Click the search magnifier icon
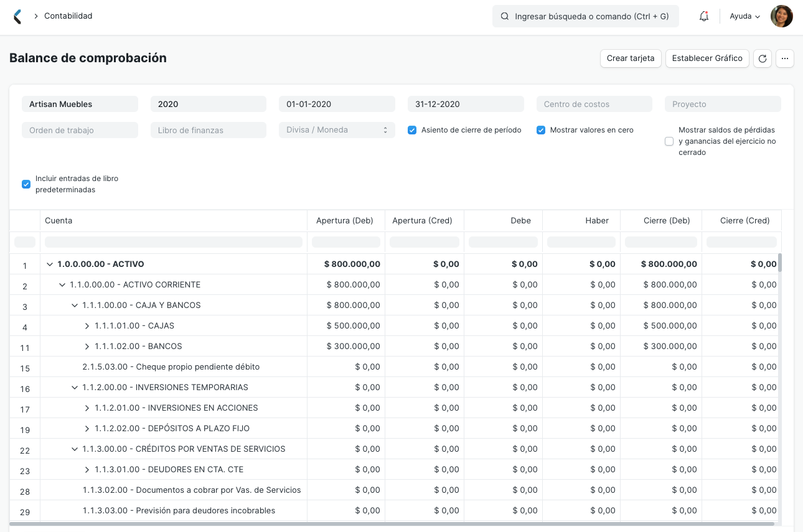Screen dimensions: 803x532 [x=504, y=16]
